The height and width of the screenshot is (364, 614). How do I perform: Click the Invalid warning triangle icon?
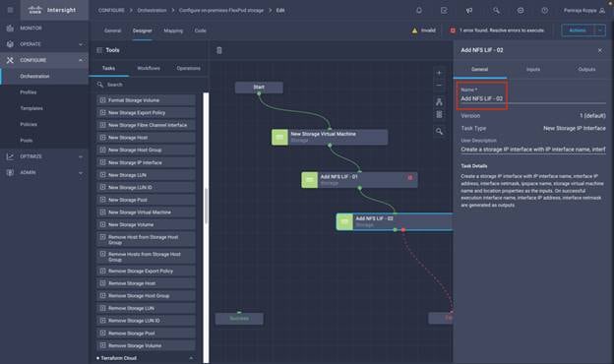coord(414,30)
